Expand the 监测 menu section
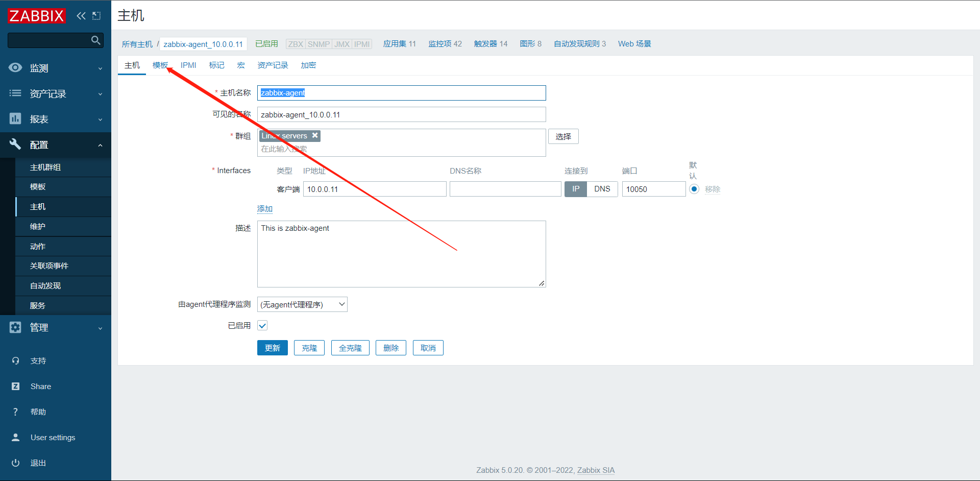980x481 pixels. 100,68
